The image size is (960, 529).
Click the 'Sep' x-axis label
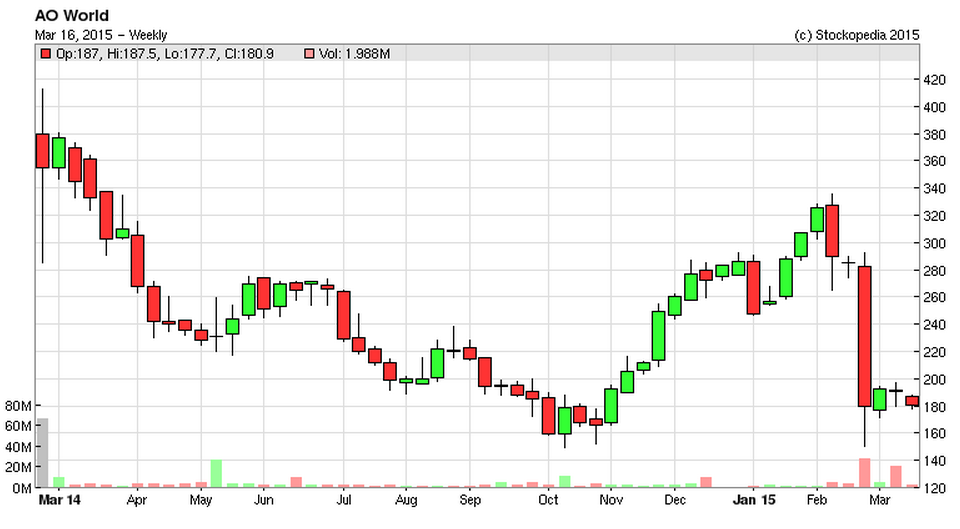point(470,500)
